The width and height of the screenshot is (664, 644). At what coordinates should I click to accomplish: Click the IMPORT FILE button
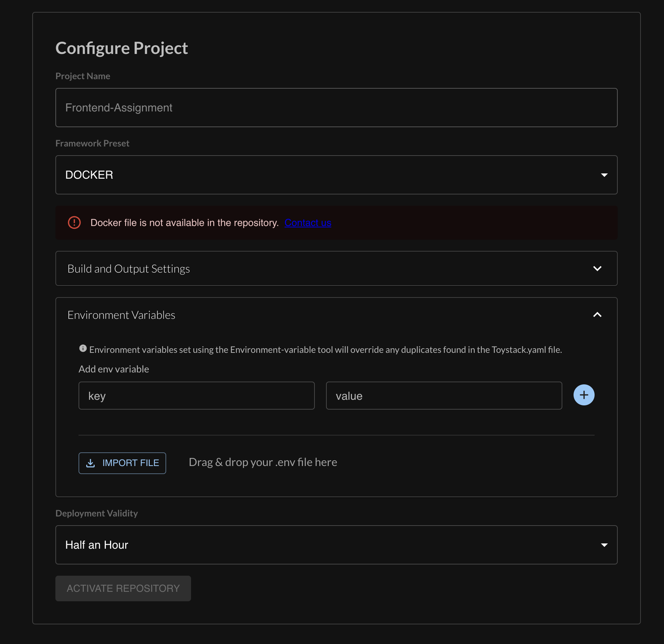[x=122, y=463]
